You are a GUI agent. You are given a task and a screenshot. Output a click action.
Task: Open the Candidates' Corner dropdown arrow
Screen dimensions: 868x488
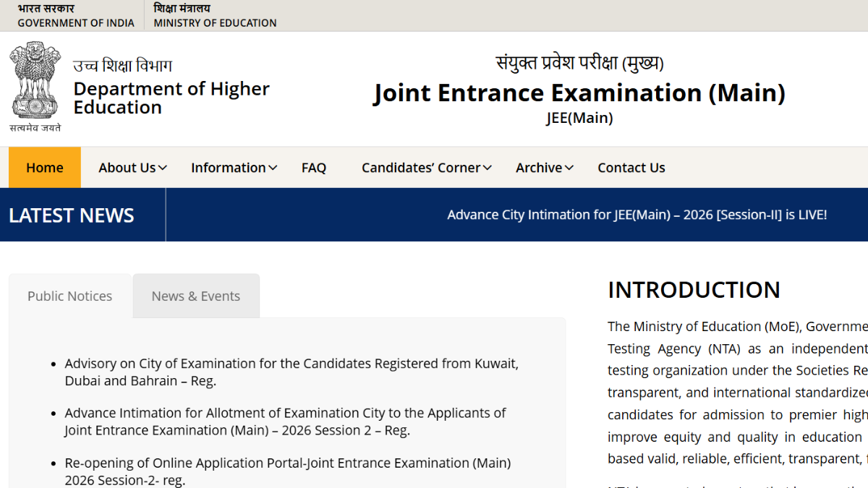click(488, 168)
